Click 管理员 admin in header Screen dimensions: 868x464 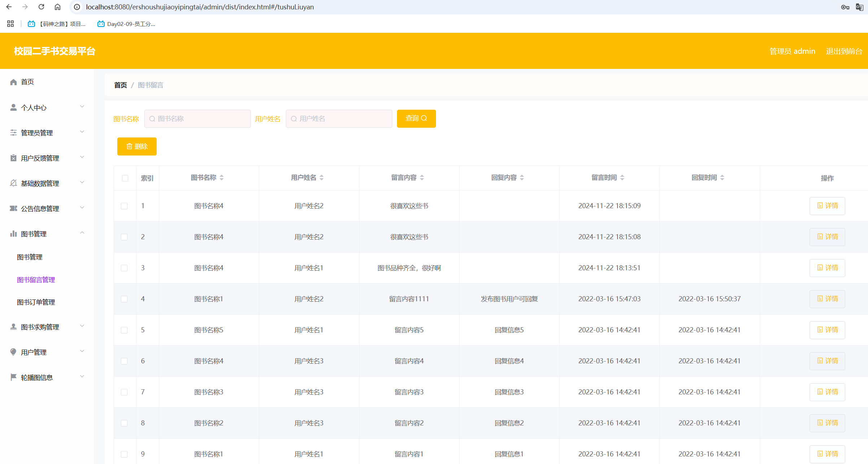point(792,51)
